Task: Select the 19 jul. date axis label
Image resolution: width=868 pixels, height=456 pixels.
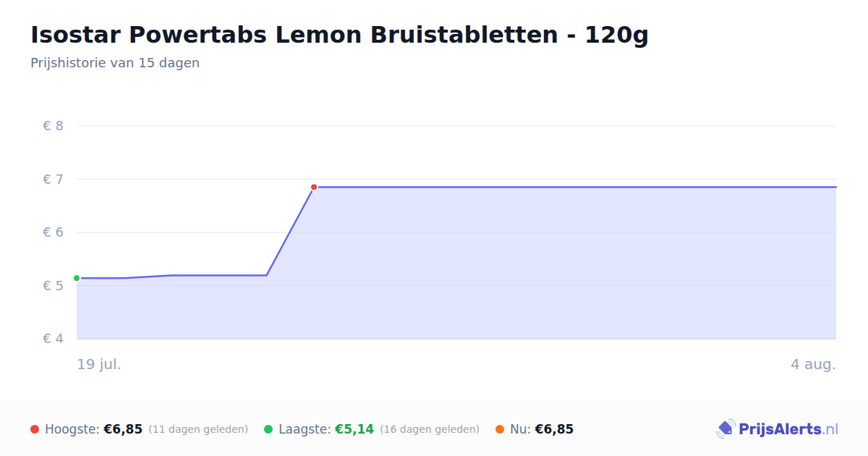Action: pos(99,364)
